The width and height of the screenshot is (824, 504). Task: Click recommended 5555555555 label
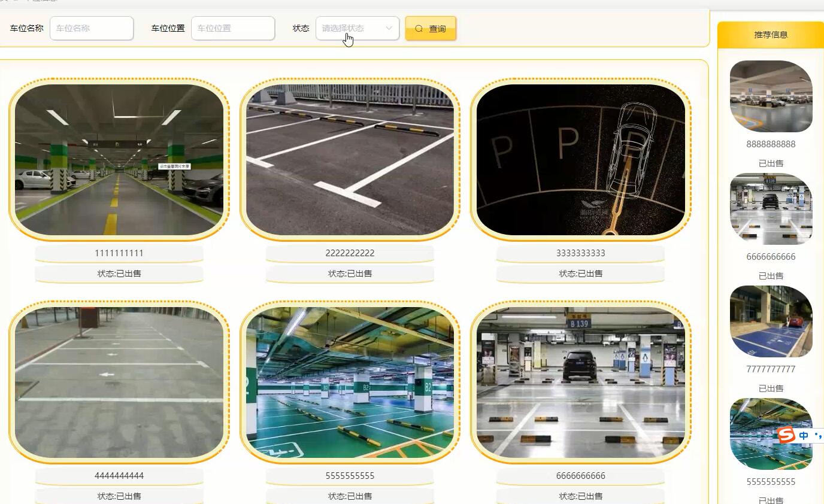pos(771,482)
